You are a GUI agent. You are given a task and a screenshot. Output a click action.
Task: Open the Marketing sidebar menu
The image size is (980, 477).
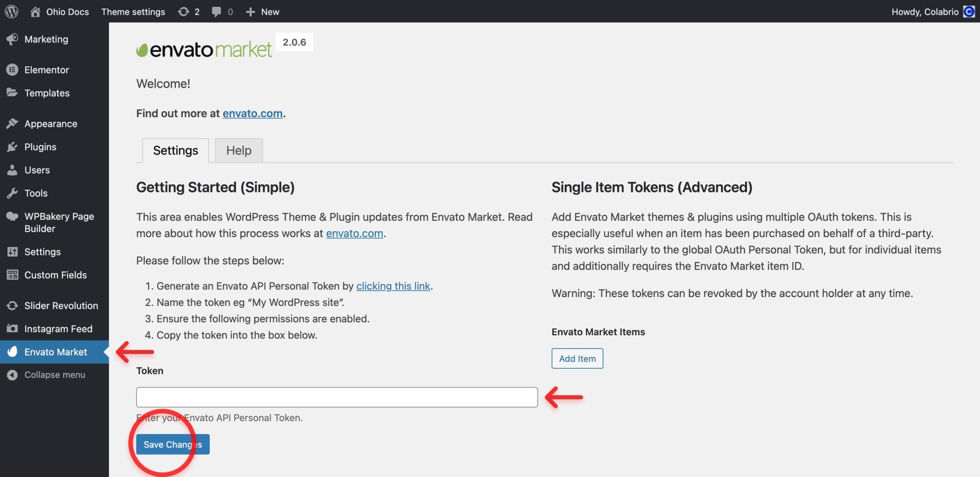(x=46, y=39)
